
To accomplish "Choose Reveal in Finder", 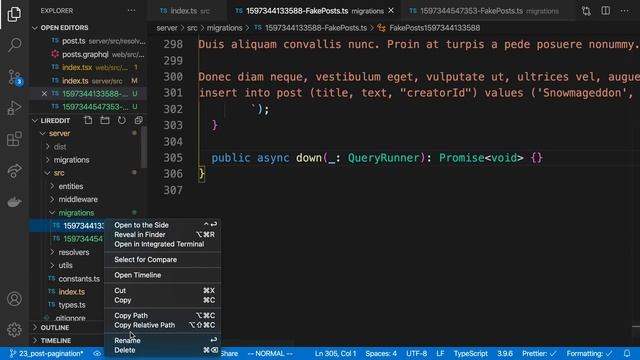I will point(163,235).
